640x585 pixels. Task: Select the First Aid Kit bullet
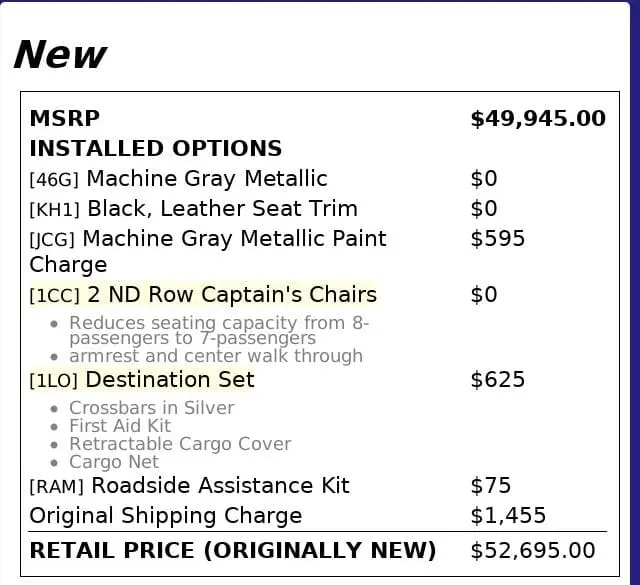(x=120, y=426)
